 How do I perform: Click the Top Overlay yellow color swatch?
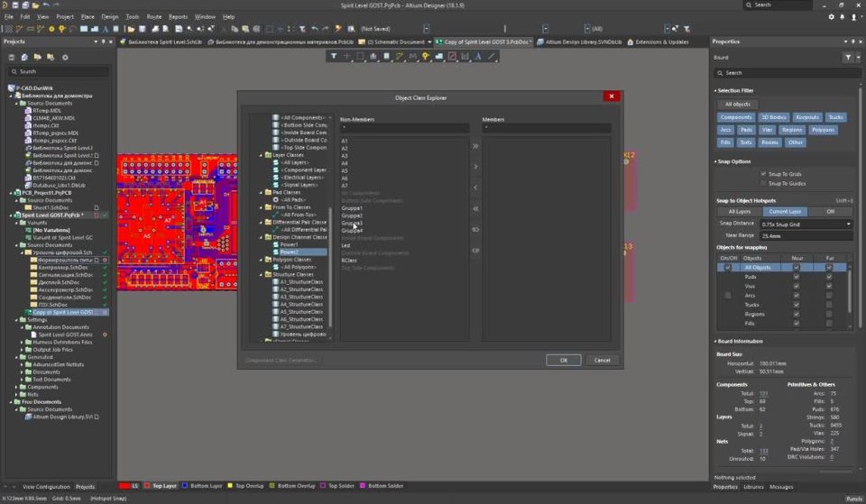click(230, 486)
